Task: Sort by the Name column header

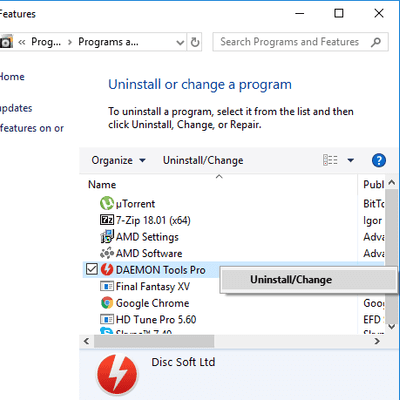Action: pos(102,184)
